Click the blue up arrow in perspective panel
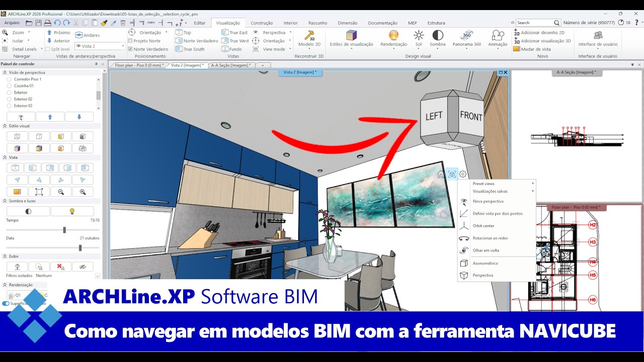644x362 pixels. (50, 117)
